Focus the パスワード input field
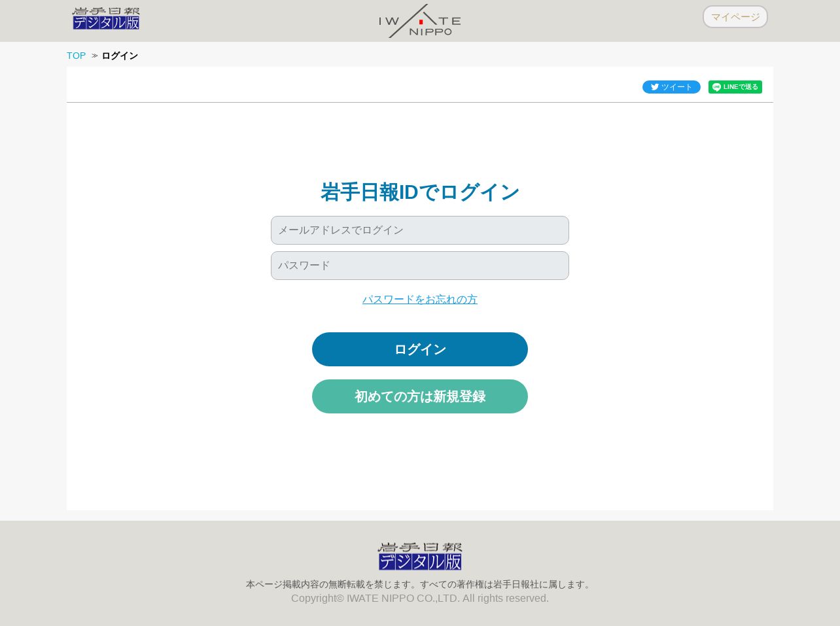Image resolution: width=840 pixels, height=626 pixels. click(420, 266)
